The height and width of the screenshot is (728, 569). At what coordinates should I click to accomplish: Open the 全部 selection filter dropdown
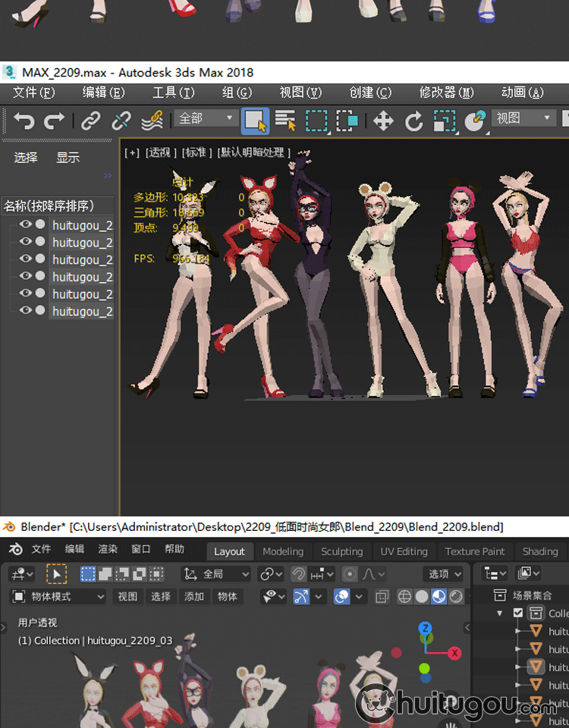point(206,118)
